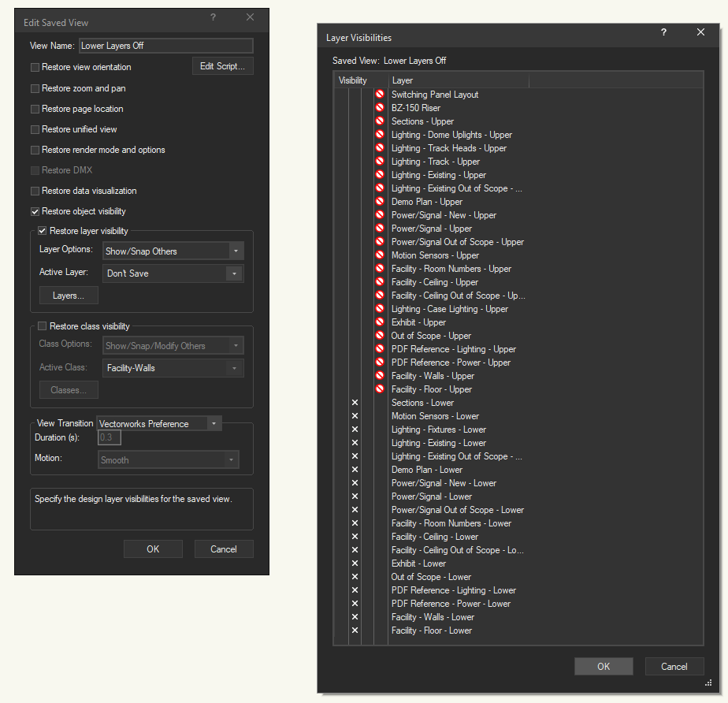Click the red icon for Facility - Floor - Upper
The width and height of the screenshot is (728, 703).
click(x=380, y=389)
